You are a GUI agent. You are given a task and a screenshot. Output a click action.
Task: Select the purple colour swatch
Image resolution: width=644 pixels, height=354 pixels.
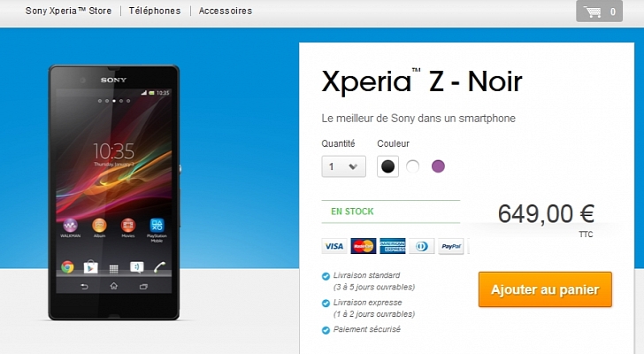point(438,166)
